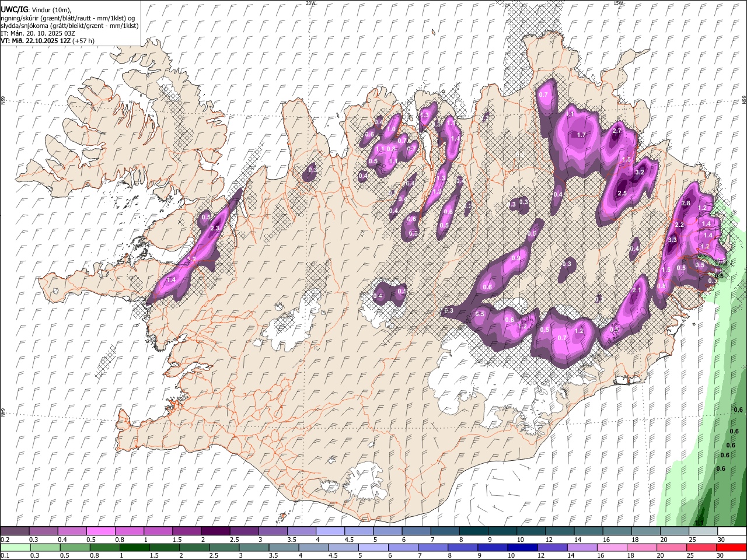Click the pale grey 25 snow legend swatch
Image resolution: width=747 pixels, height=560 pixels.
pos(703,531)
